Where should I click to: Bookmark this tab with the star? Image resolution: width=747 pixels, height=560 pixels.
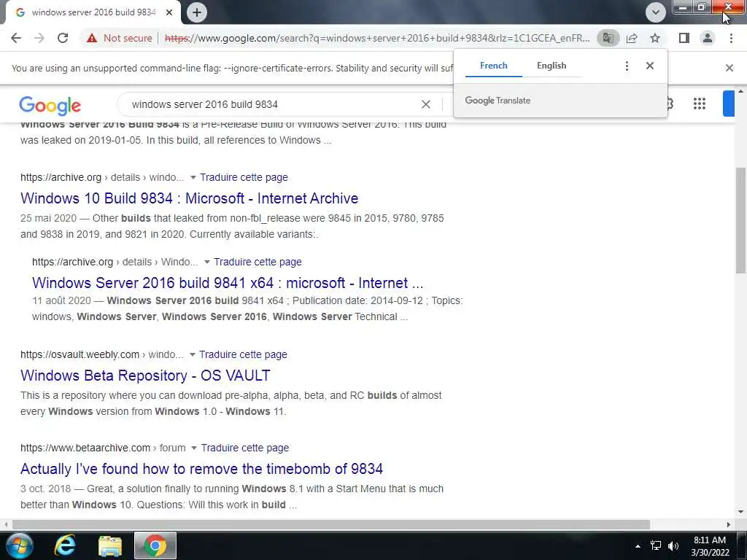click(x=655, y=38)
